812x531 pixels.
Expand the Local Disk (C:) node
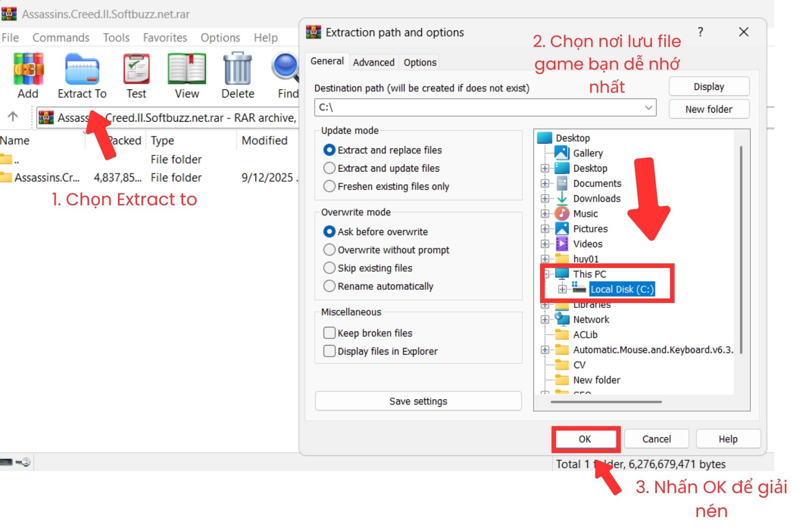(x=562, y=289)
